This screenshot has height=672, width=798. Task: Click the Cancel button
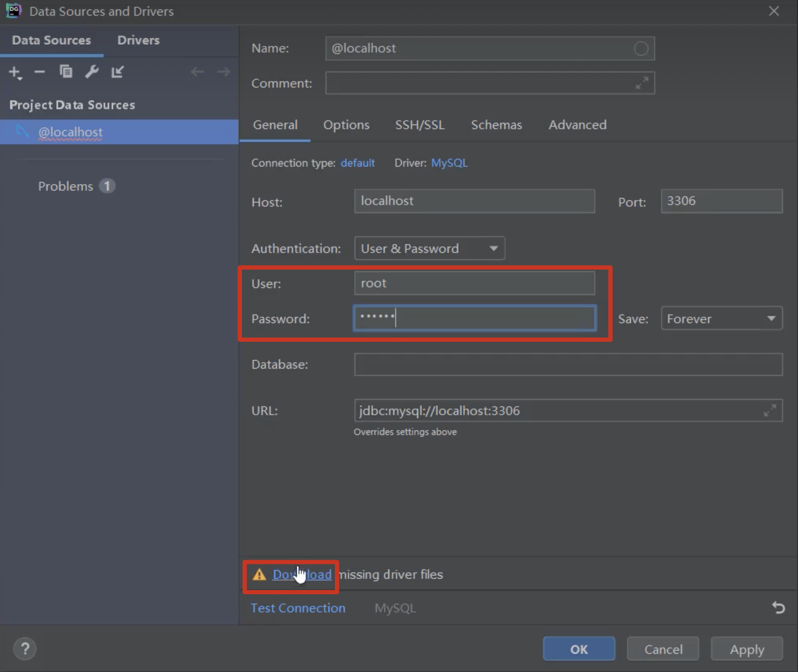tap(663, 649)
